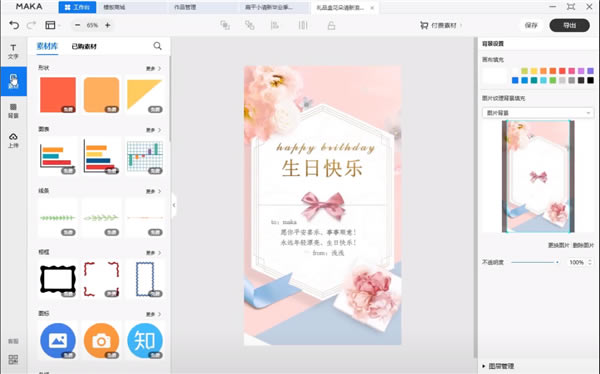
Task: Open the Works Management (作品管理) tab
Action: pyautogui.click(x=185, y=7)
